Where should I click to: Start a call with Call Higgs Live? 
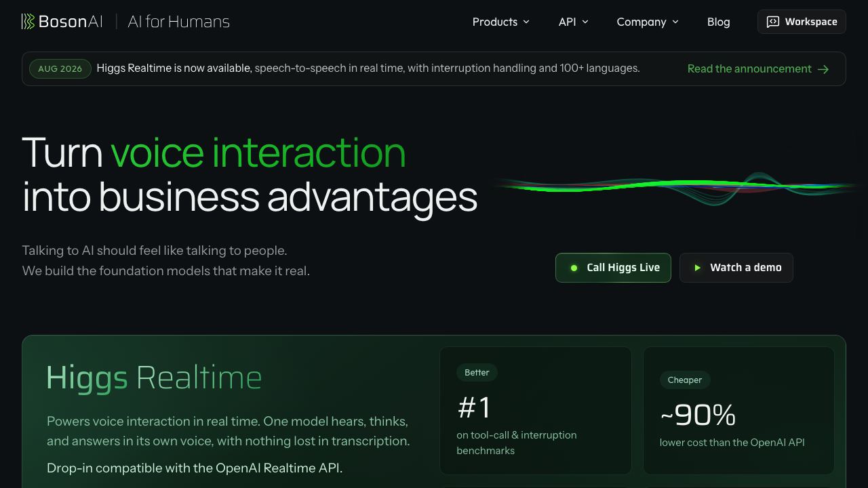[613, 268]
